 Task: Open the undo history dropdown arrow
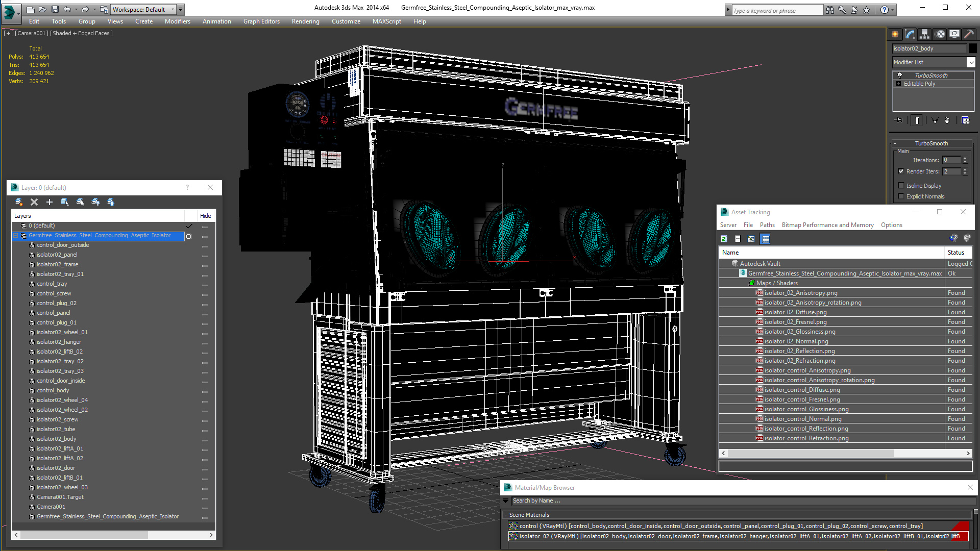click(x=76, y=9)
